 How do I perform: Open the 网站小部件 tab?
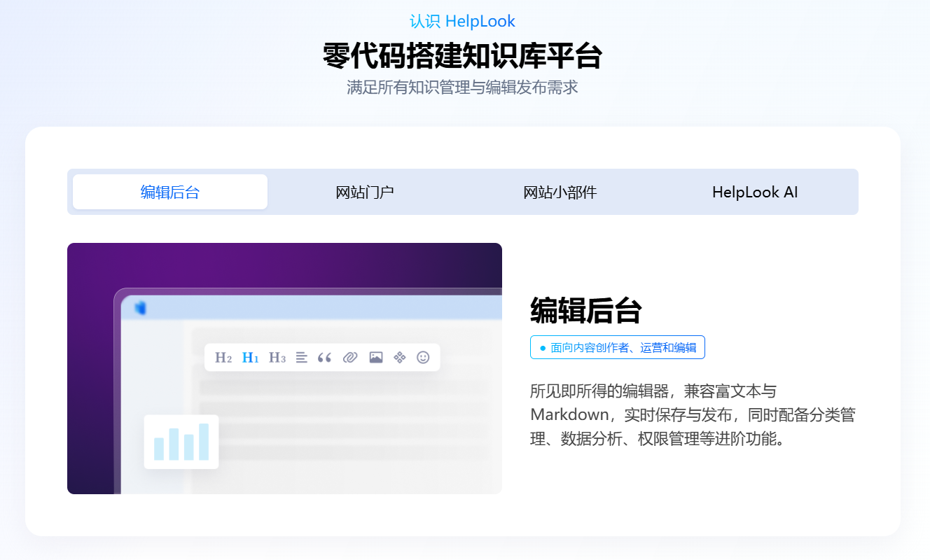pyautogui.click(x=561, y=192)
